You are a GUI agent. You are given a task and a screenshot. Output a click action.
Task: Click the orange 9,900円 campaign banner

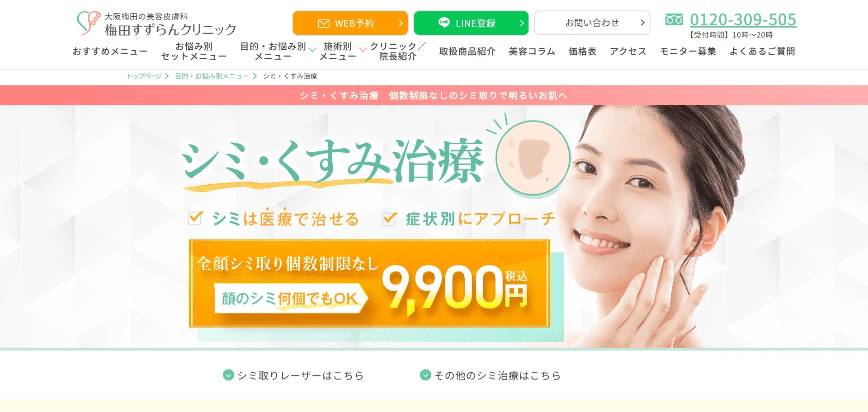pyautogui.click(x=369, y=283)
